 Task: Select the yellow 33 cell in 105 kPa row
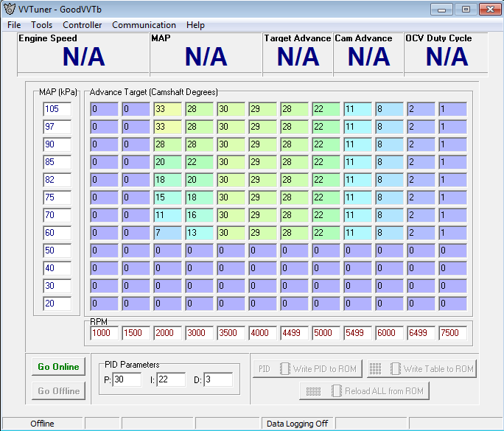pyautogui.click(x=168, y=109)
